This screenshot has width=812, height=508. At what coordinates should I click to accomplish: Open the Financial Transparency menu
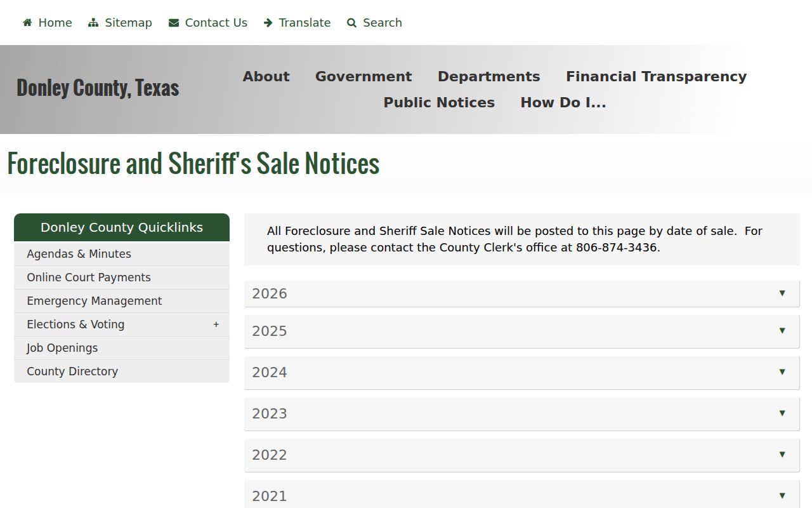(x=657, y=76)
